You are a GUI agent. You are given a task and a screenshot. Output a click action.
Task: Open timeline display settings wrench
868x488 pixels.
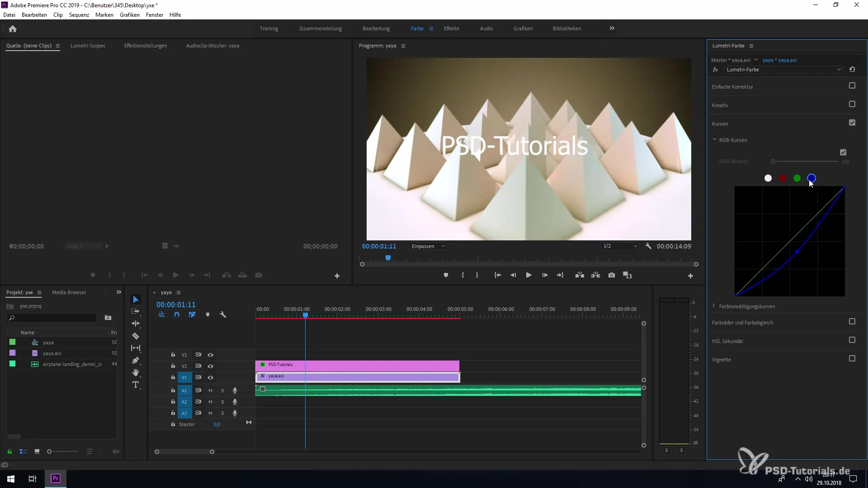point(223,315)
